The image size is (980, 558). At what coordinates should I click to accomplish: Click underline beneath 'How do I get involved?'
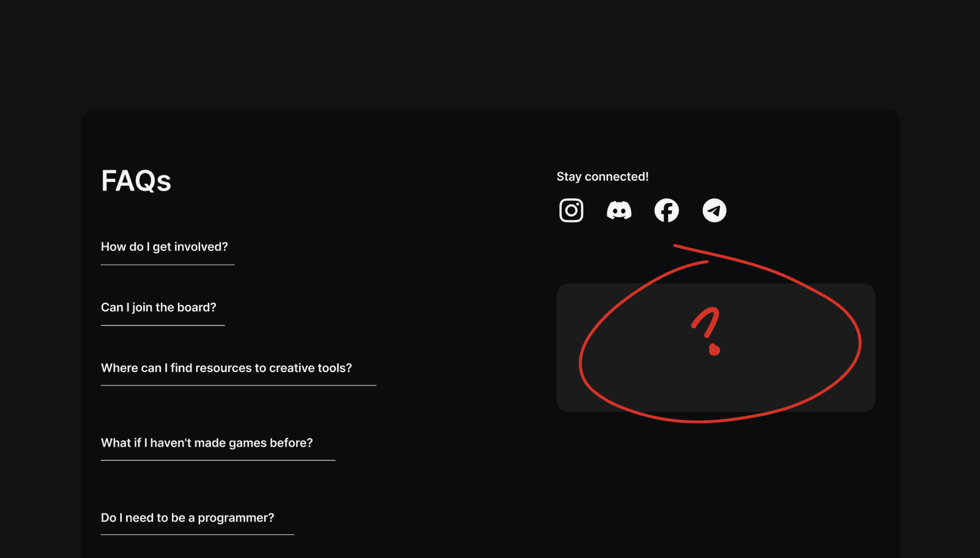(x=168, y=265)
